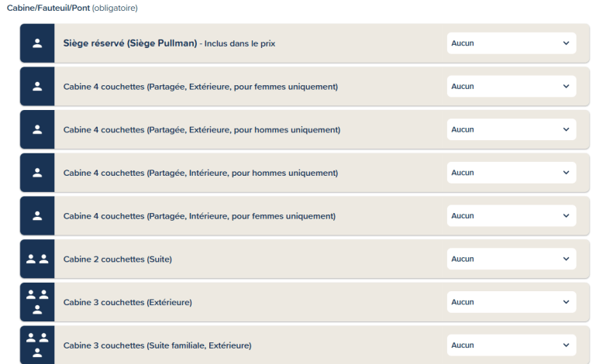Click three-person icon for Suite familiale cabin
This screenshot has width=596, height=364.
point(37,345)
